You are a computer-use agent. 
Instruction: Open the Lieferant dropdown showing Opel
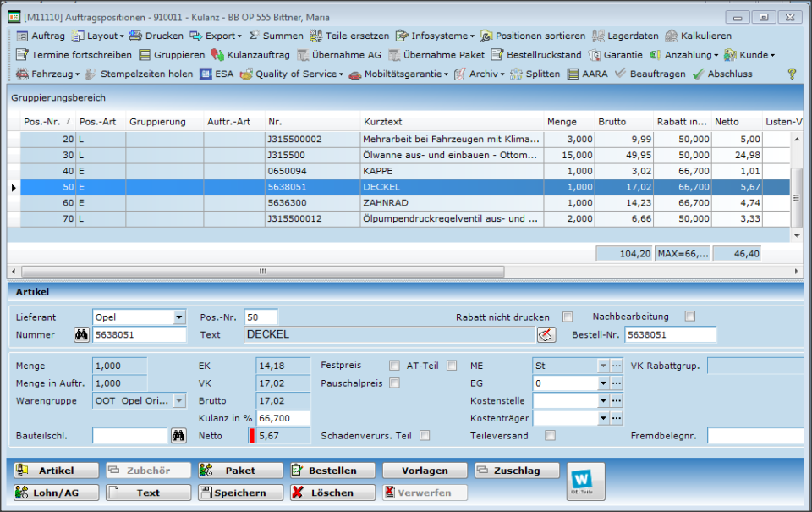click(180, 316)
